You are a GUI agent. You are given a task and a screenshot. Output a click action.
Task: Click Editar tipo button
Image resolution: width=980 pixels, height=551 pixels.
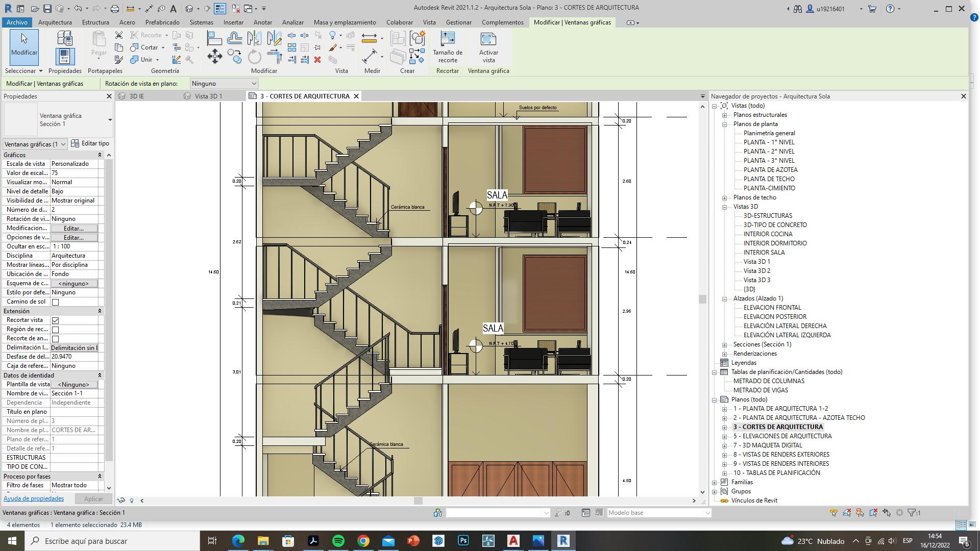point(90,144)
